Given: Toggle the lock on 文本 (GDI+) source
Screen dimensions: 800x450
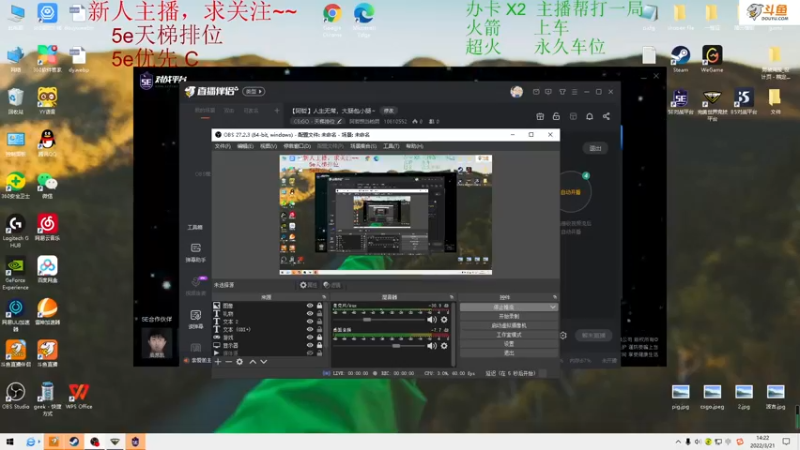Looking at the screenshot, I should pos(319,330).
